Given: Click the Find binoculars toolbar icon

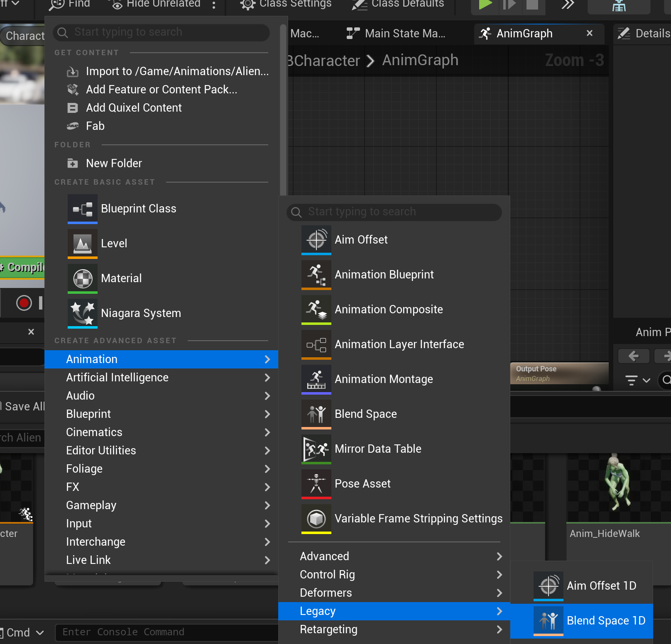Looking at the screenshot, I should point(56,4).
